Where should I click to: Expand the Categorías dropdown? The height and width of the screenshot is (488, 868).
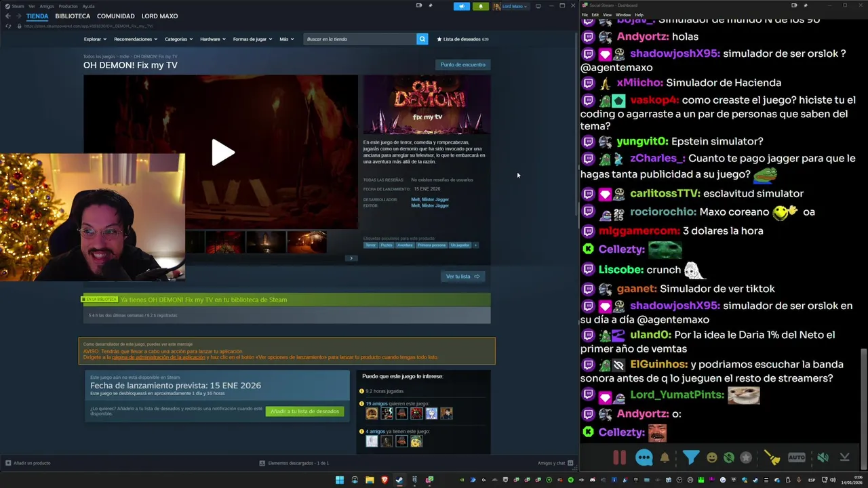coord(178,39)
